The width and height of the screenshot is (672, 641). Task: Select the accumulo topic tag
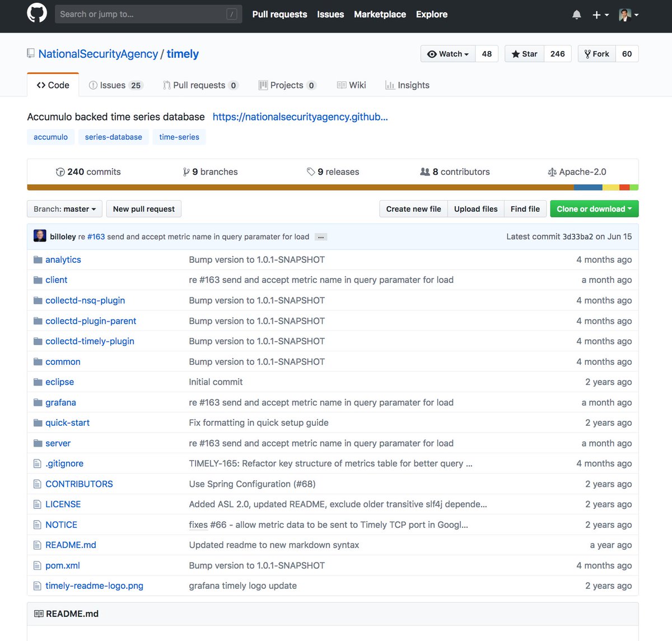(x=50, y=137)
